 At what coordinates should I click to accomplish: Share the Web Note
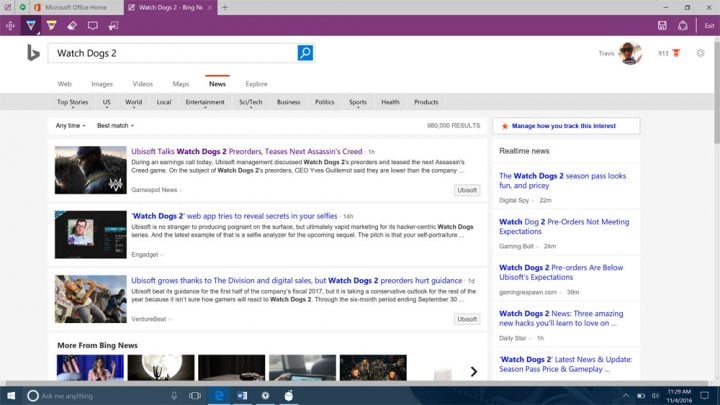[x=683, y=26]
